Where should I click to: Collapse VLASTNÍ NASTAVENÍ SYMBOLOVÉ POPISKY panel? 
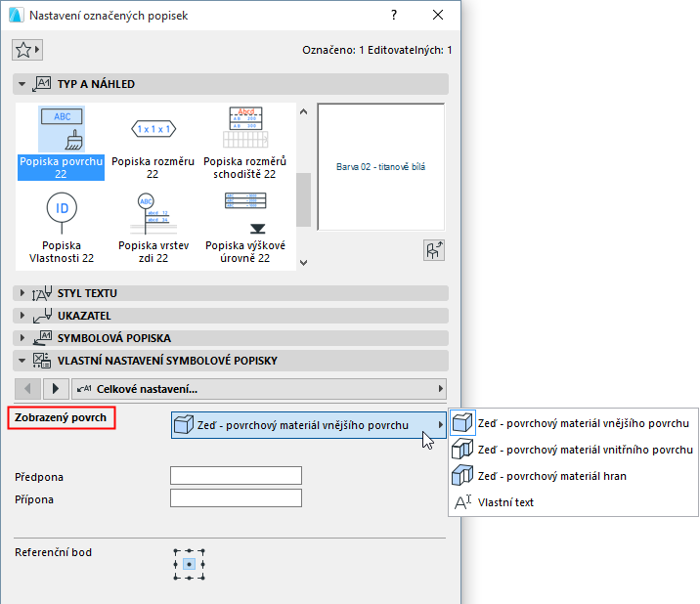[x=22, y=361]
